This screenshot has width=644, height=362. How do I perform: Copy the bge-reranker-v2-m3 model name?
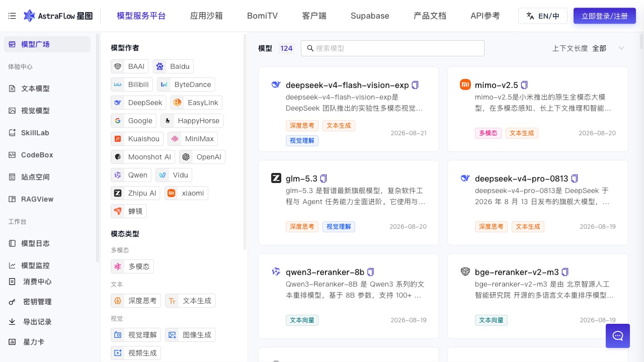click(565, 272)
